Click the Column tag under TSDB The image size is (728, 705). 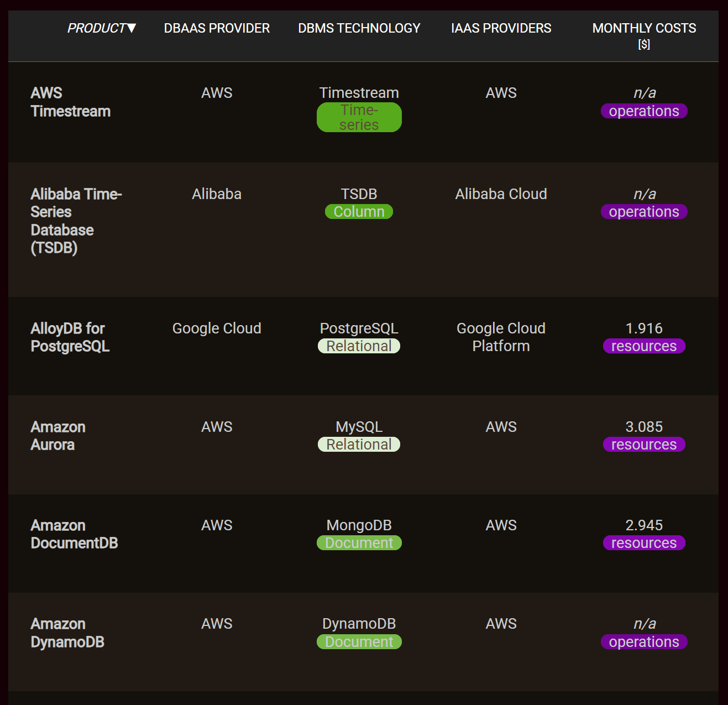click(359, 212)
